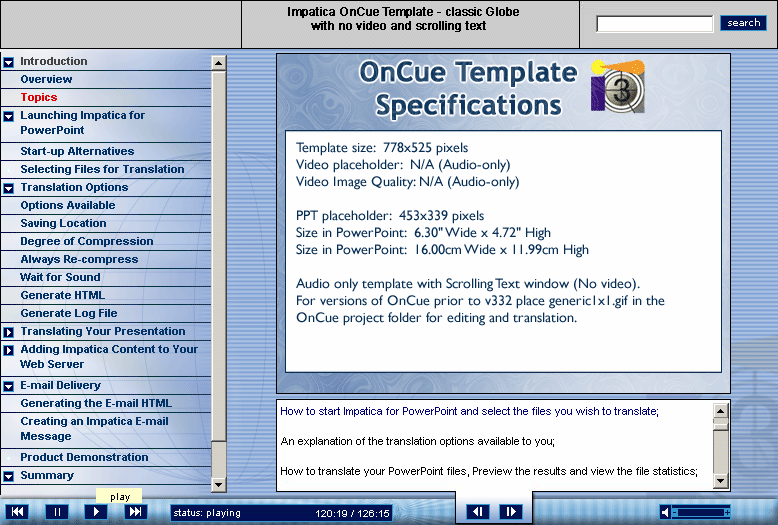
Task: Click the Summary heading
Action: [x=47, y=475]
